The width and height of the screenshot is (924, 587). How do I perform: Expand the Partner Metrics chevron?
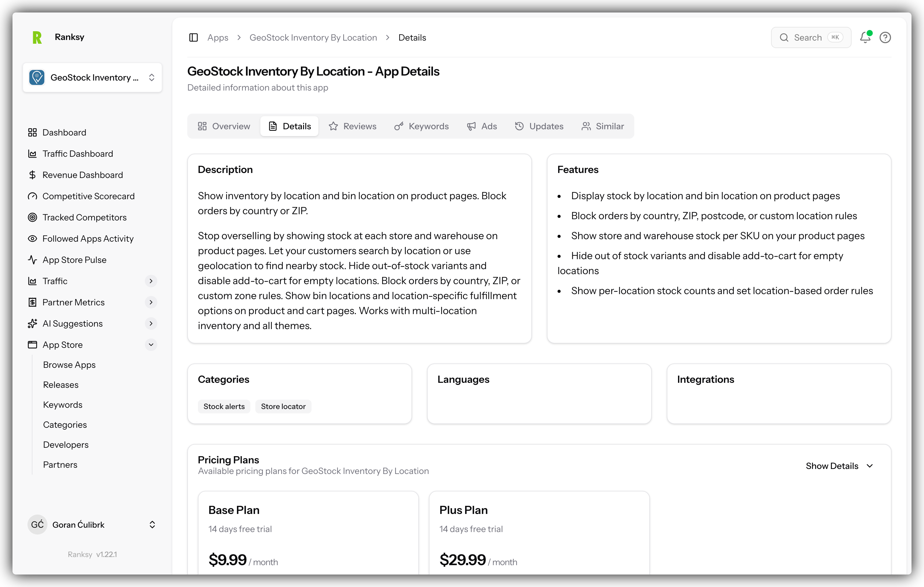(151, 303)
